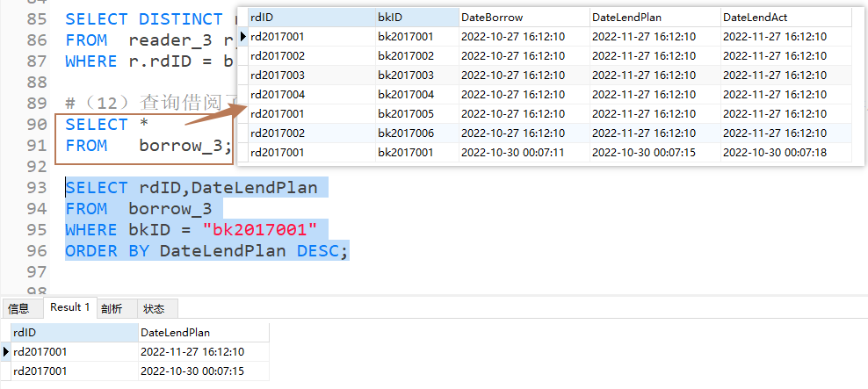Click WHERE r.rdID on line 87
This screenshot has width=868, height=389.
coord(128,61)
